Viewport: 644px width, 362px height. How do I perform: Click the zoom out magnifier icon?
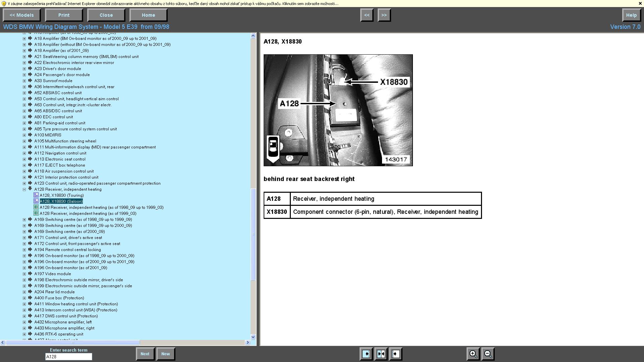(488, 354)
